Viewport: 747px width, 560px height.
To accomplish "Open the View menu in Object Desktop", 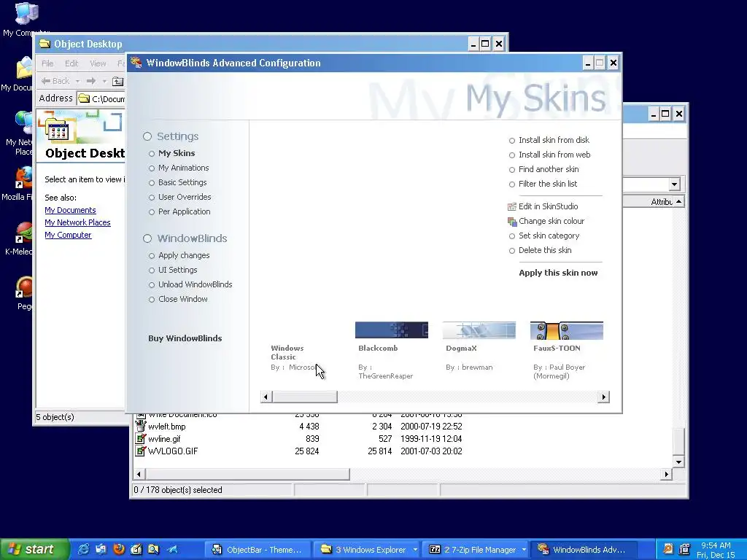I will (x=98, y=63).
